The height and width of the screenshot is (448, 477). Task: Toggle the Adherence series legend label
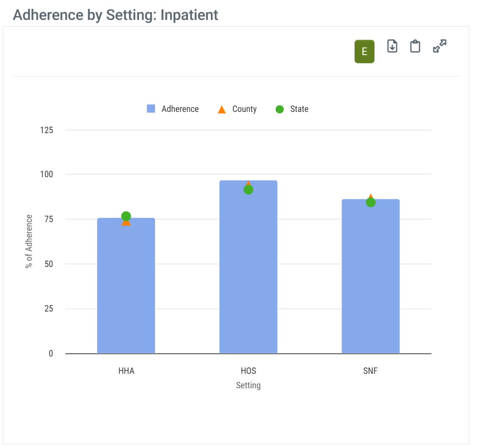(x=180, y=109)
